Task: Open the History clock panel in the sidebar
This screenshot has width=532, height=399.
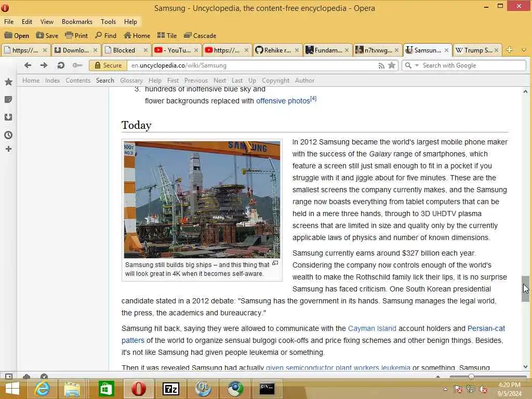Action: (8, 135)
